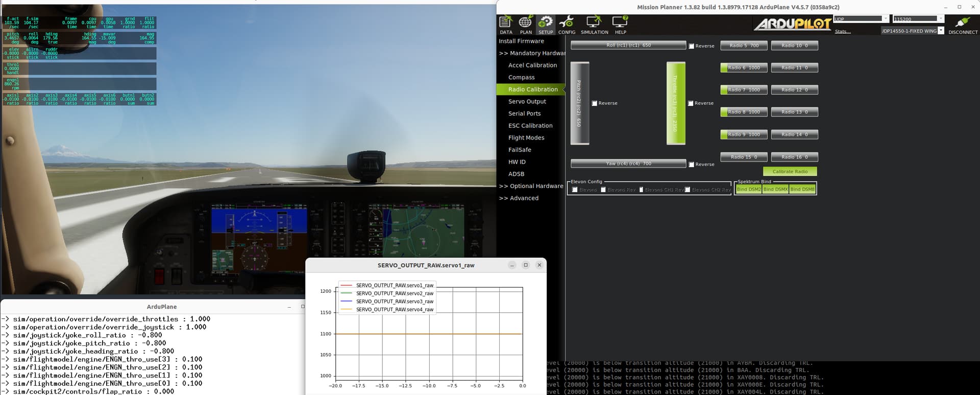The image size is (980, 395).
Task: Select FailSafe in the sidebar
Action: coord(520,150)
